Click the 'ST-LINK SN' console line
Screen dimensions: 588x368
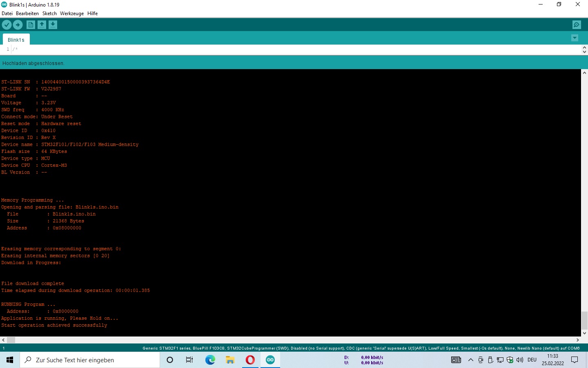(x=56, y=82)
